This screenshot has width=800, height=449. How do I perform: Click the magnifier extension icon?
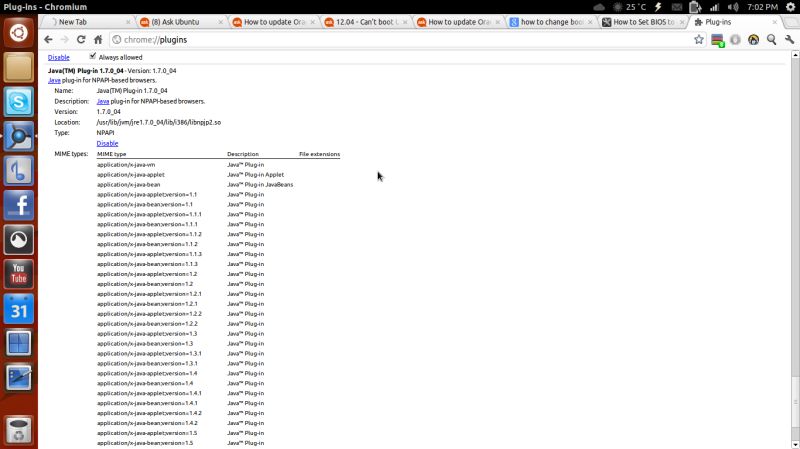click(771, 39)
